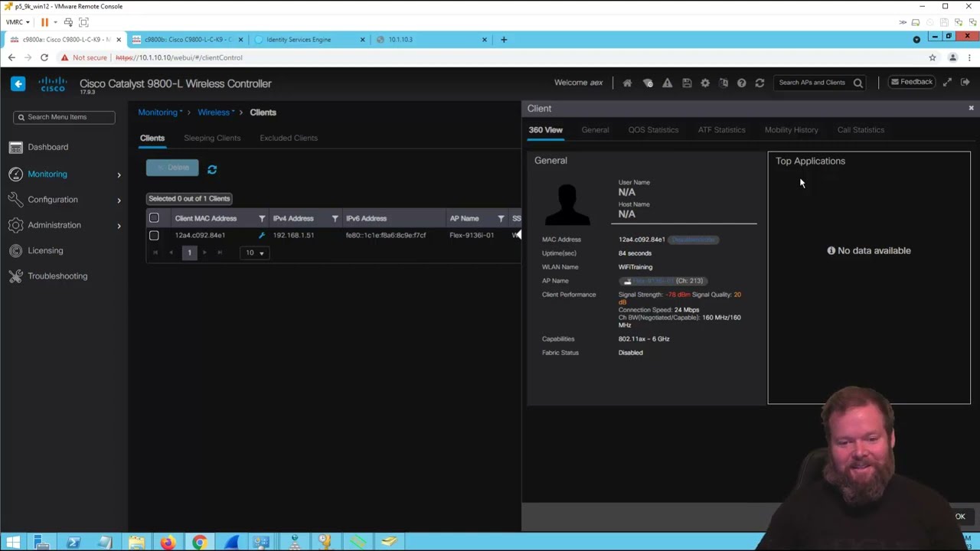Click the blue back arrow beside Cisco logo
The height and width of the screenshot is (551, 980).
tap(18, 83)
